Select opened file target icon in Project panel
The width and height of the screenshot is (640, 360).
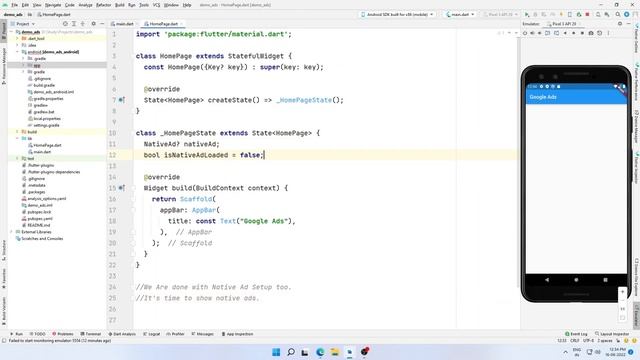[x=65, y=24]
